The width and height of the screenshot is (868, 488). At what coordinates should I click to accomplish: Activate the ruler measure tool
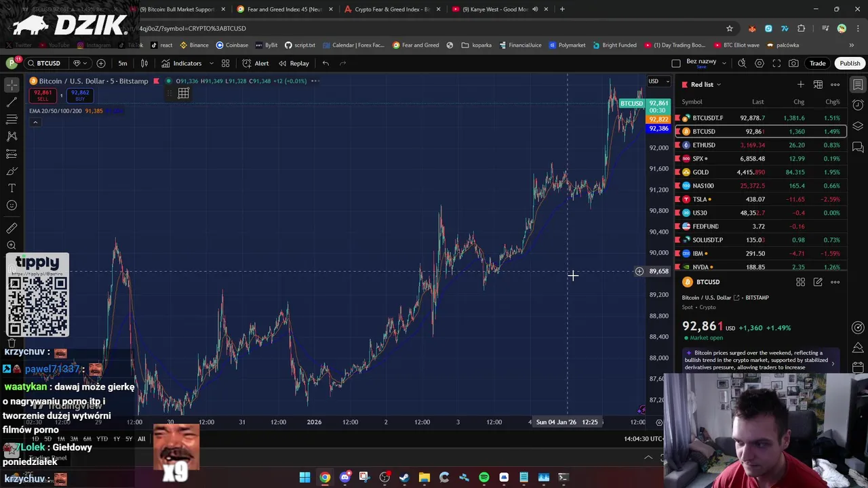click(x=12, y=228)
